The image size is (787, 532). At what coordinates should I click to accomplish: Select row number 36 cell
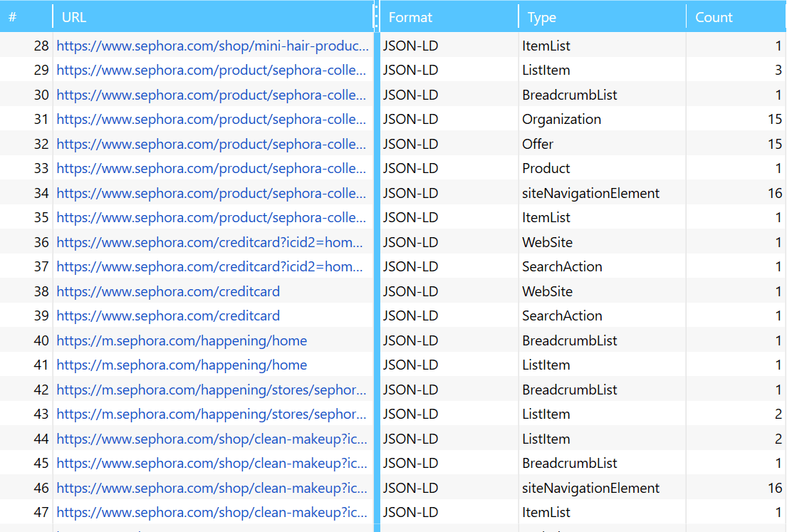[26, 242]
